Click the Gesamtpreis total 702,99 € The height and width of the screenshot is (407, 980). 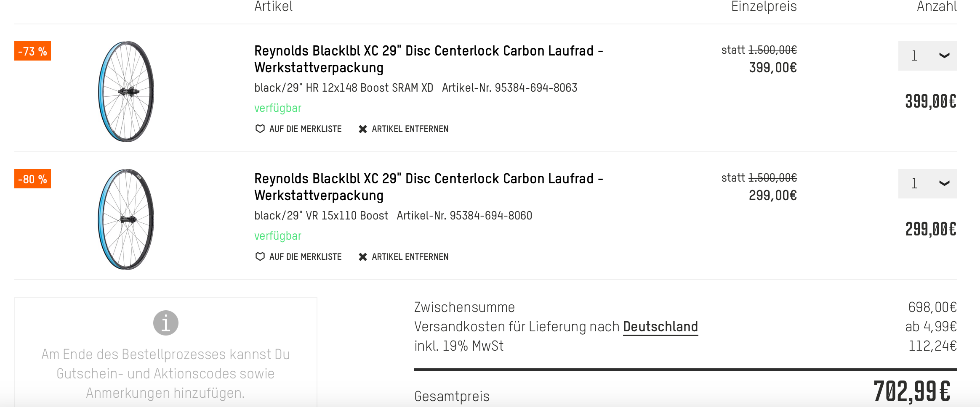911,391
